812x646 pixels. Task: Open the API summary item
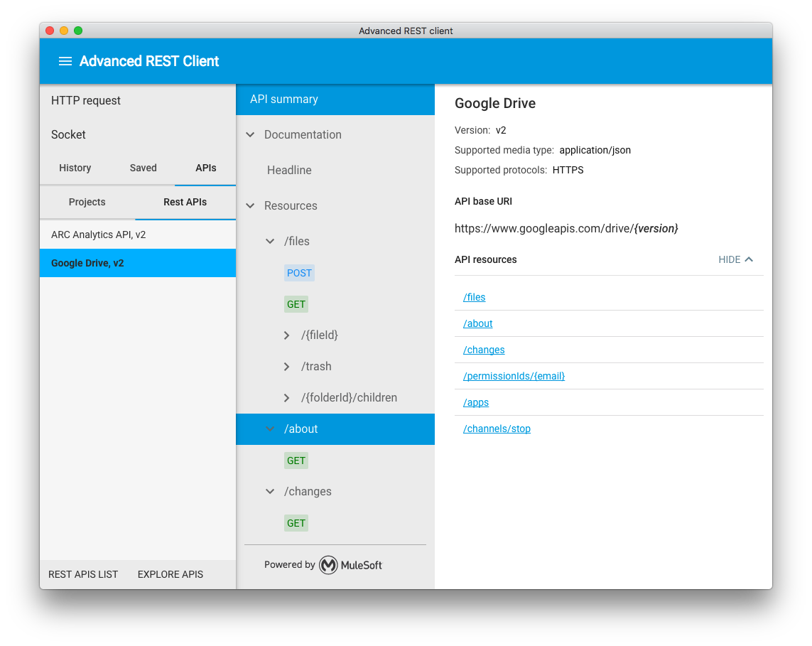pyautogui.click(x=335, y=99)
